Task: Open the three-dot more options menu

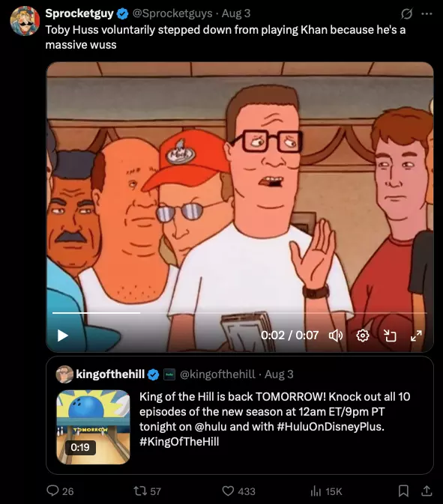Action: coord(427,13)
